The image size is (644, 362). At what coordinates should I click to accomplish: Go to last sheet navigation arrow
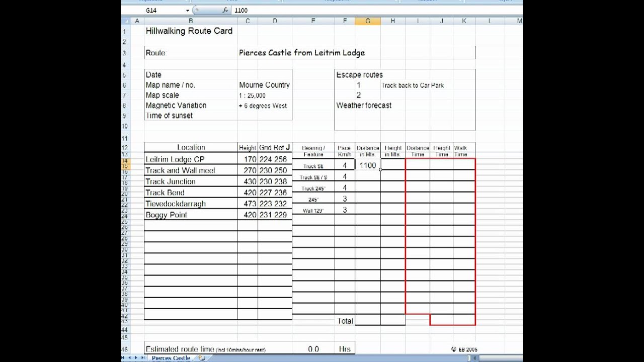(142, 358)
